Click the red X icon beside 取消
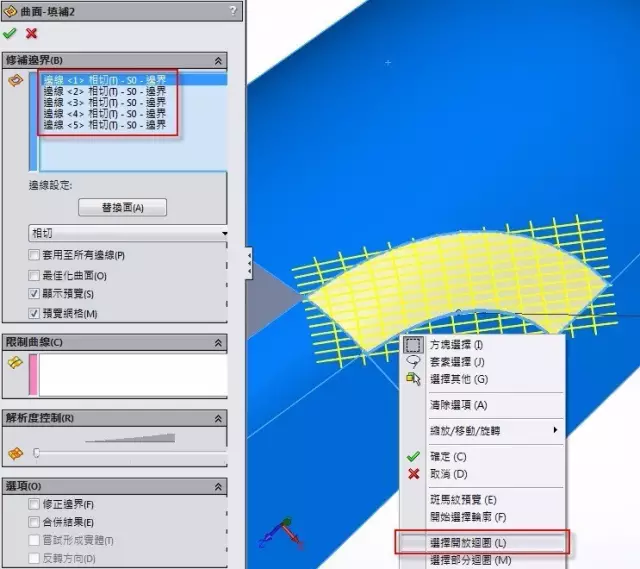Image resolution: width=640 pixels, height=569 pixels. click(413, 474)
